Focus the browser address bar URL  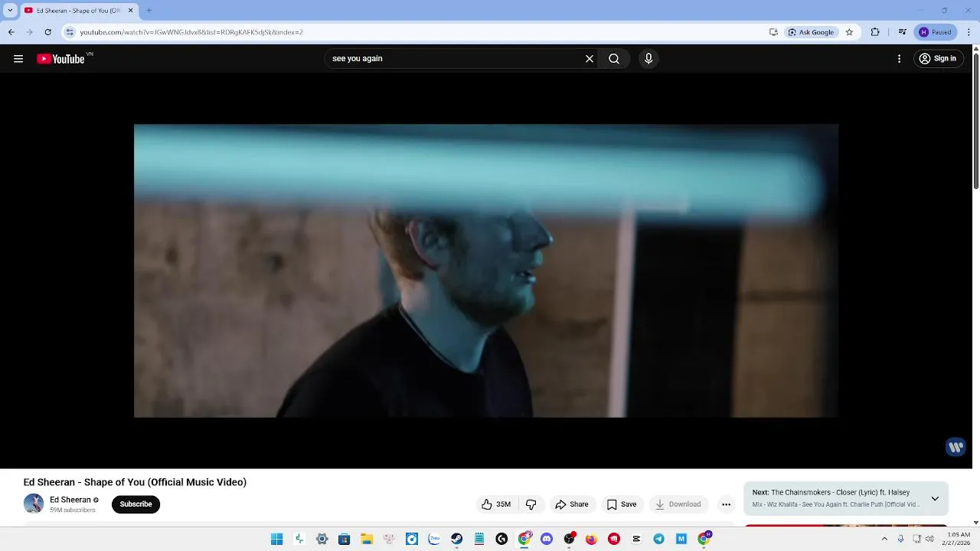tap(191, 32)
